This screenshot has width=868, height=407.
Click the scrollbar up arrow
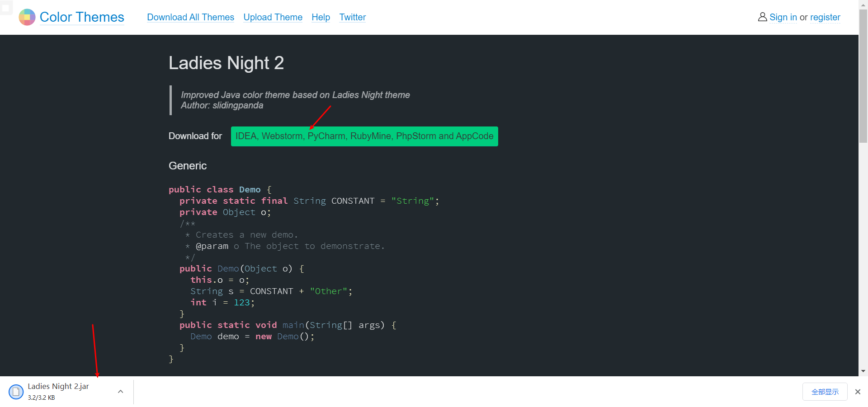click(x=863, y=4)
